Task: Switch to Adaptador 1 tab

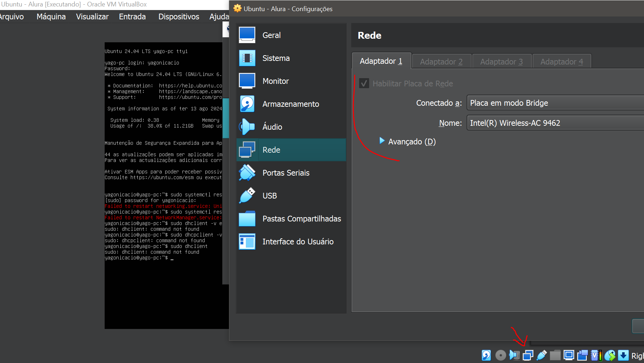Action: point(381,61)
